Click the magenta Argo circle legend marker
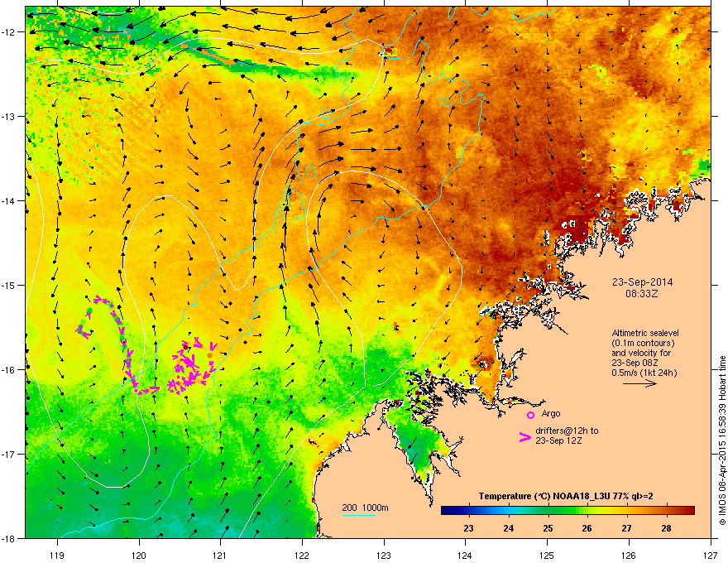Screen dimensions: 728x563 530,415
